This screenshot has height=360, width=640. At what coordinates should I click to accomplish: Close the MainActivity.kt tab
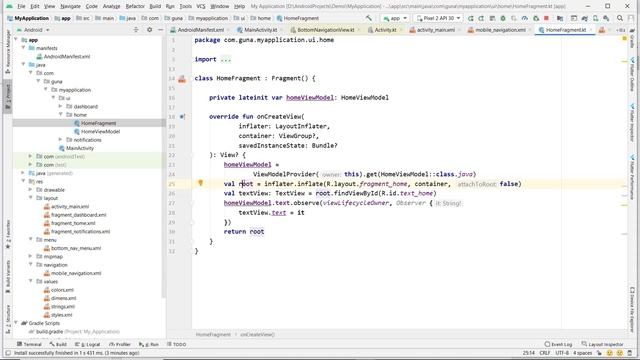click(281, 30)
